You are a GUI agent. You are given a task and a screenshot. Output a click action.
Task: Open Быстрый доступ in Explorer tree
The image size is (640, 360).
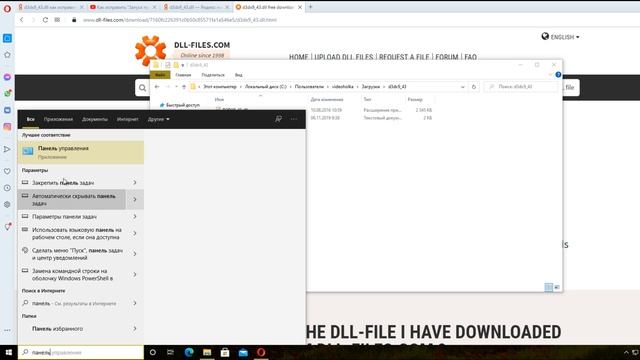182,105
